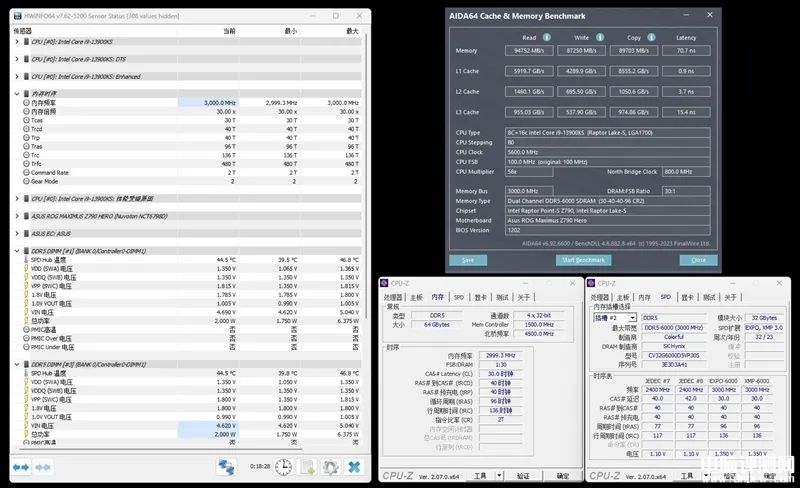
Task: Open the 工具 dropdown arrow in CPU-Z memory window
Action: coord(499,476)
